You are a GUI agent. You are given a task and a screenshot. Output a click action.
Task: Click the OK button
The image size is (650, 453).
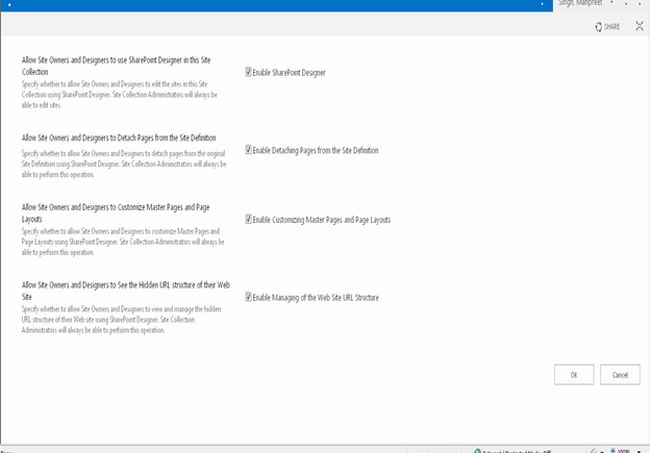(x=574, y=375)
